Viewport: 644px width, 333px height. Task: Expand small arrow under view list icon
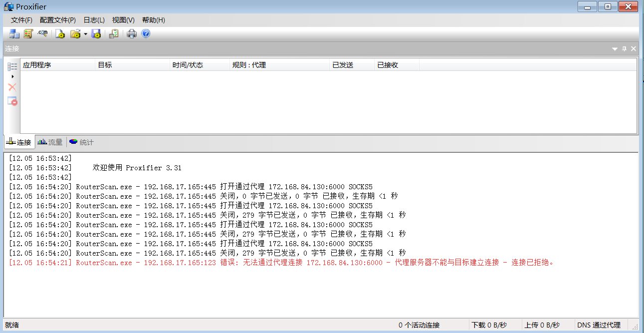tap(12, 76)
